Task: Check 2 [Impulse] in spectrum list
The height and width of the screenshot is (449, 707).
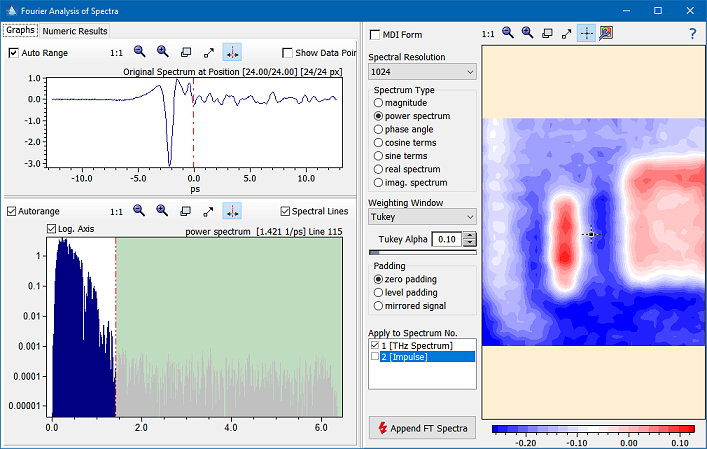Action: (x=375, y=357)
